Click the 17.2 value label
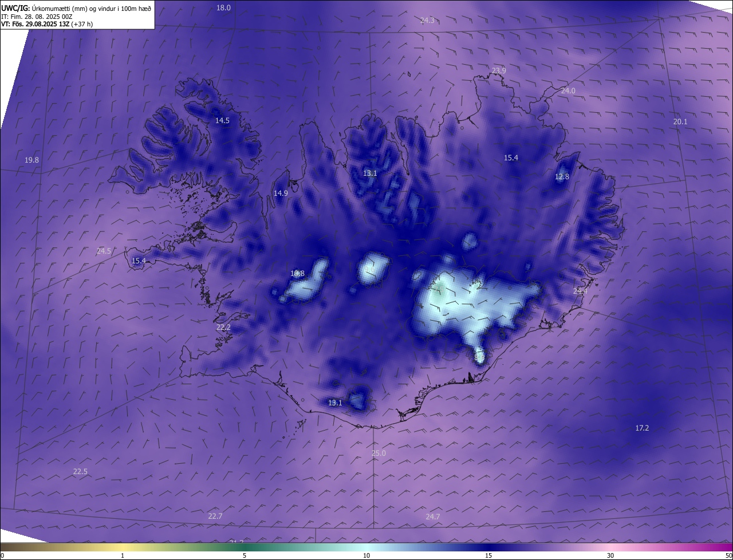 (x=643, y=428)
